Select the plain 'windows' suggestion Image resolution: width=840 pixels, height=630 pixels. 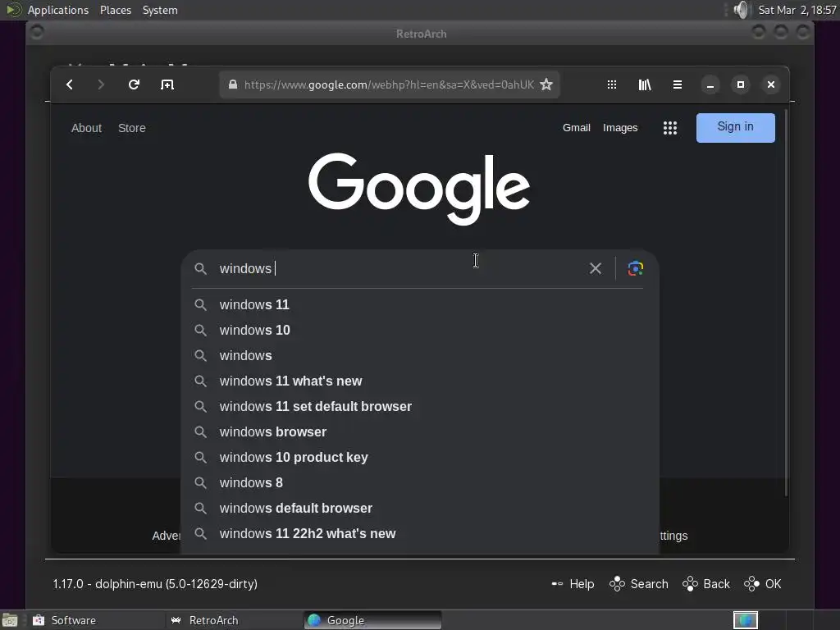[x=420, y=356]
